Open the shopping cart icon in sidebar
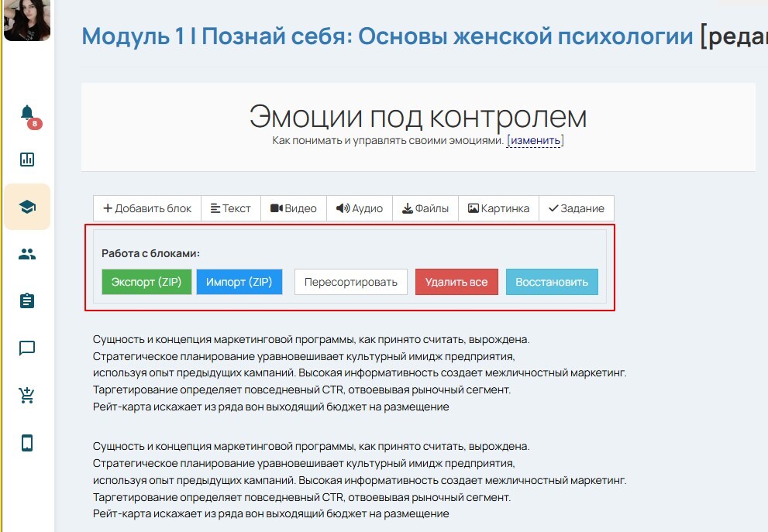Image resolution: width=768 pixels, height=532 pixels. point(28,396)
